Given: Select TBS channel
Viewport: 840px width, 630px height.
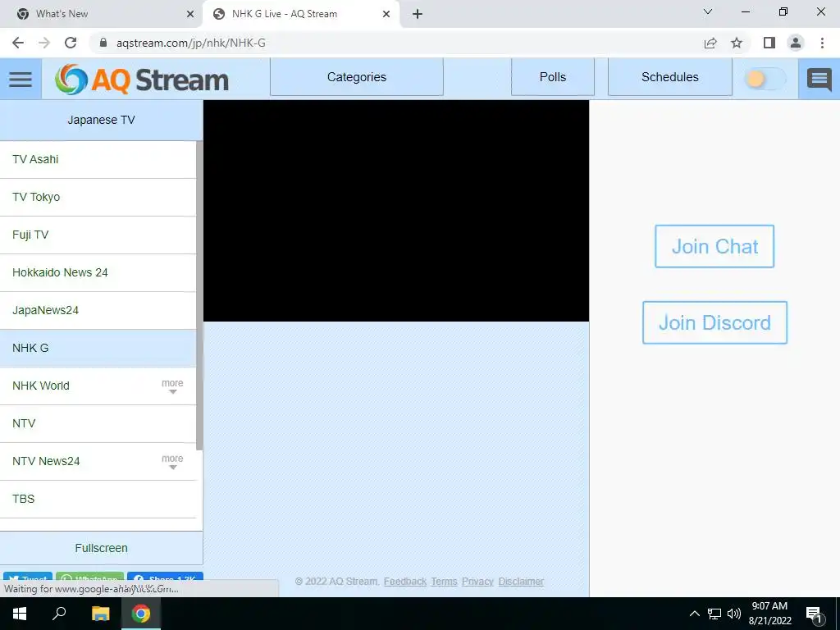Looking at the screenshot, I should click(x=98, y=500).
